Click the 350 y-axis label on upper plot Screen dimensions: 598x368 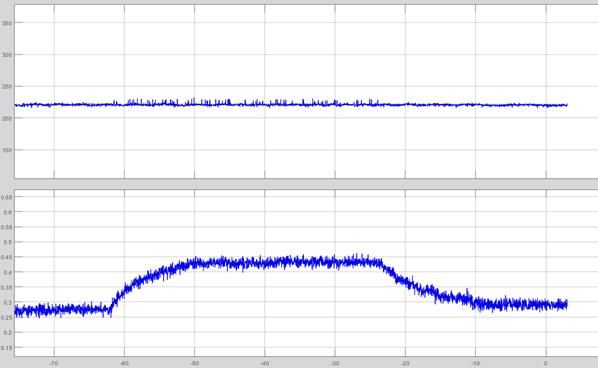(x=7, y=23)
